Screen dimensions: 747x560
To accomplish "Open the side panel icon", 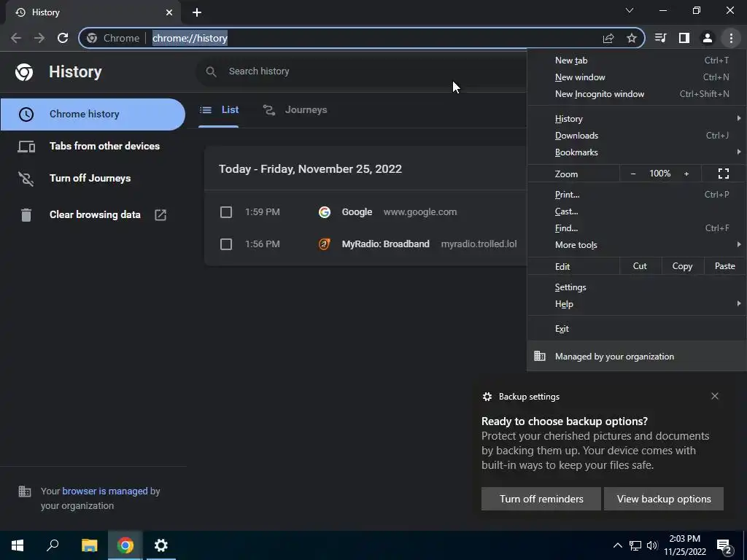I will click(684, 38).
